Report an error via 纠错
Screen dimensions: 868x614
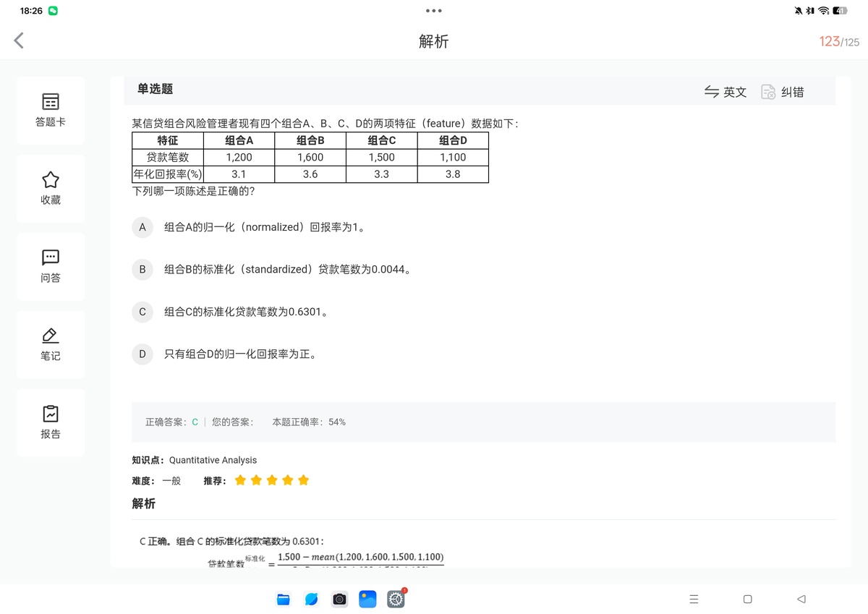coord(783,92)
